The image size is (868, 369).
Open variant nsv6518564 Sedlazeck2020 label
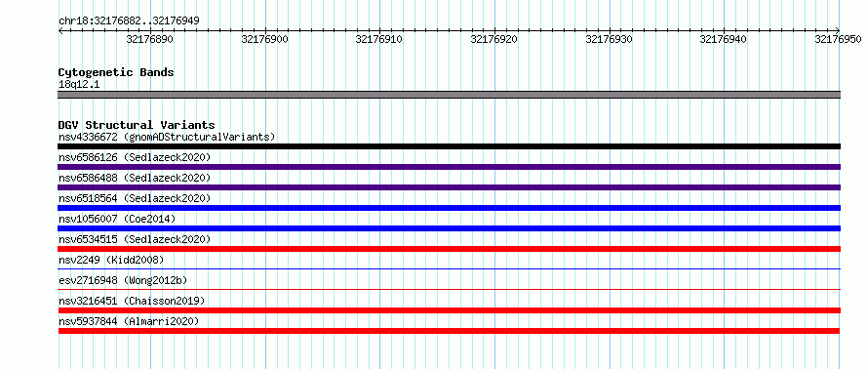(135, 198)
